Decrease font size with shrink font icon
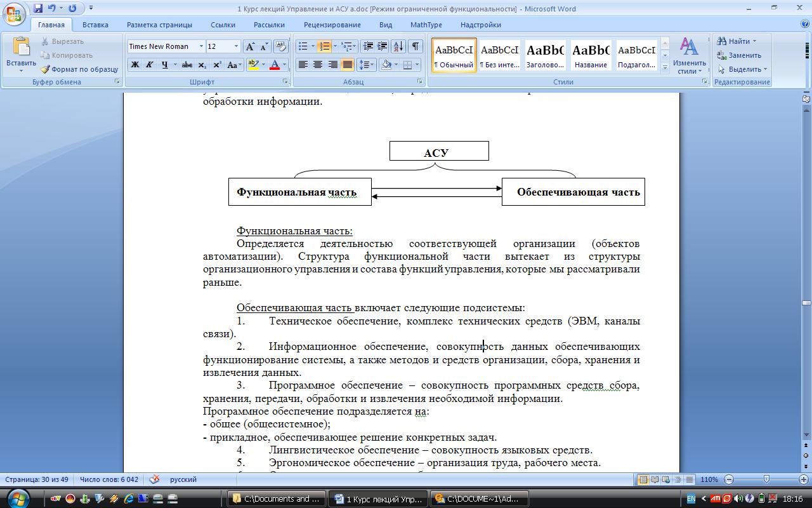The width and height of the screenshot is (812, 508). coord(264,46)
